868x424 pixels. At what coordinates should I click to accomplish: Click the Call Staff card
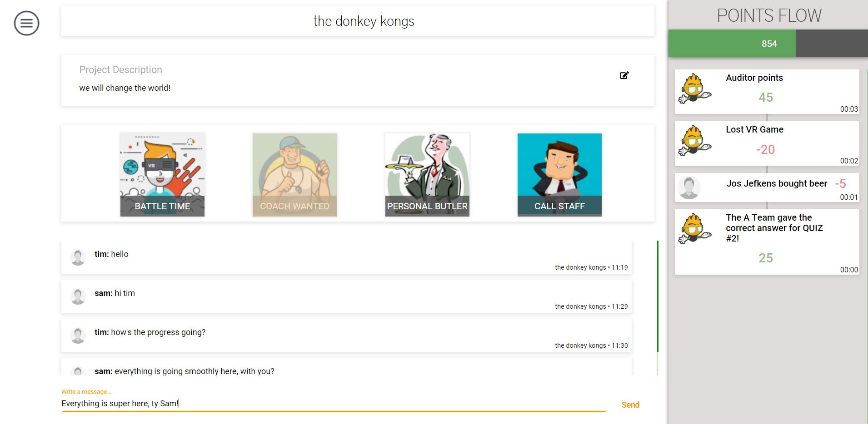pos(559,175)
